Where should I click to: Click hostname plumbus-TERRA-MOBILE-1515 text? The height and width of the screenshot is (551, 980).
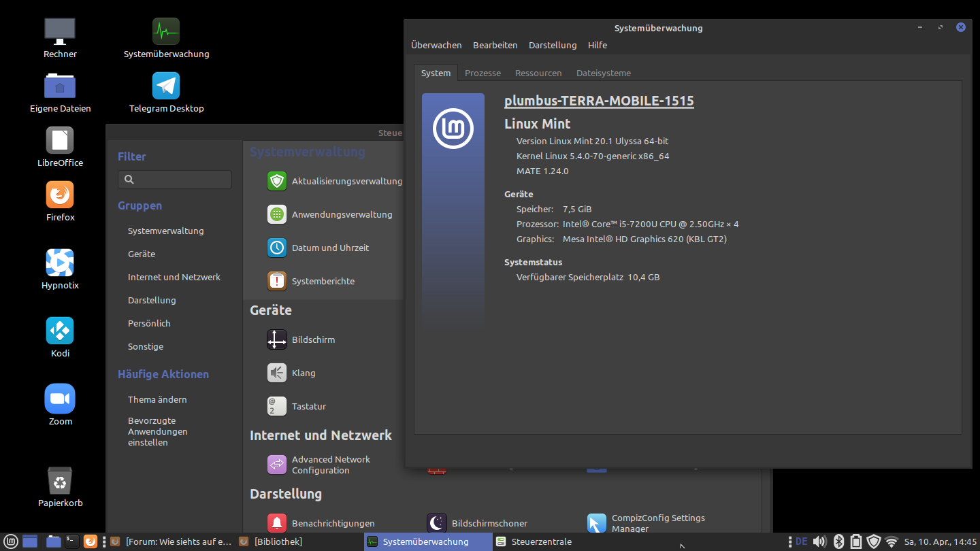pyautogui.click(x=599, y=101)
